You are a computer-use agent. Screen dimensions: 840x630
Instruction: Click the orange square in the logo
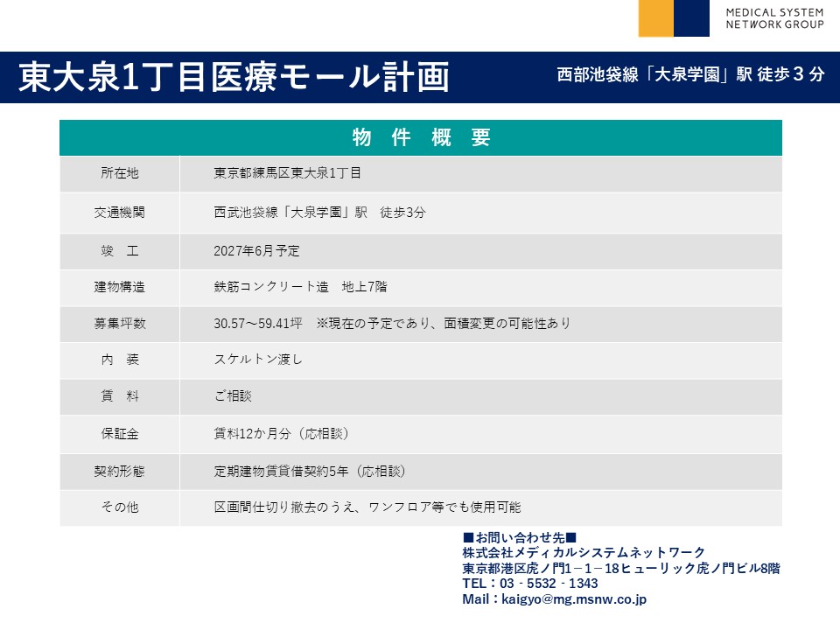point(655,18)
